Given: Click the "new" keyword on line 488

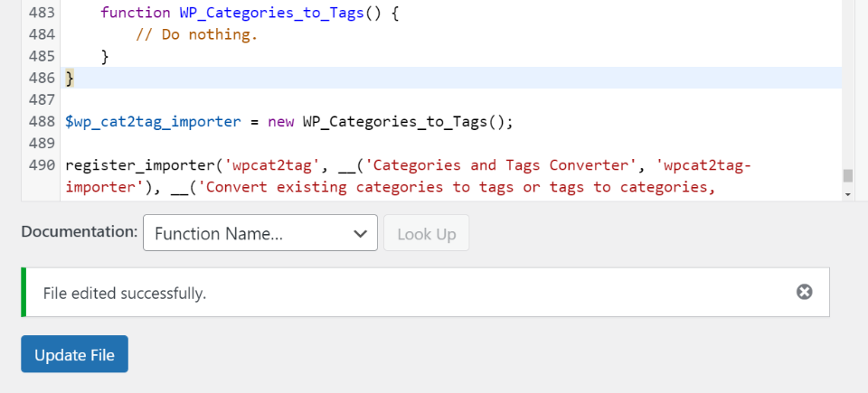Looking at the screenshot, I should (x=281, y=122).
